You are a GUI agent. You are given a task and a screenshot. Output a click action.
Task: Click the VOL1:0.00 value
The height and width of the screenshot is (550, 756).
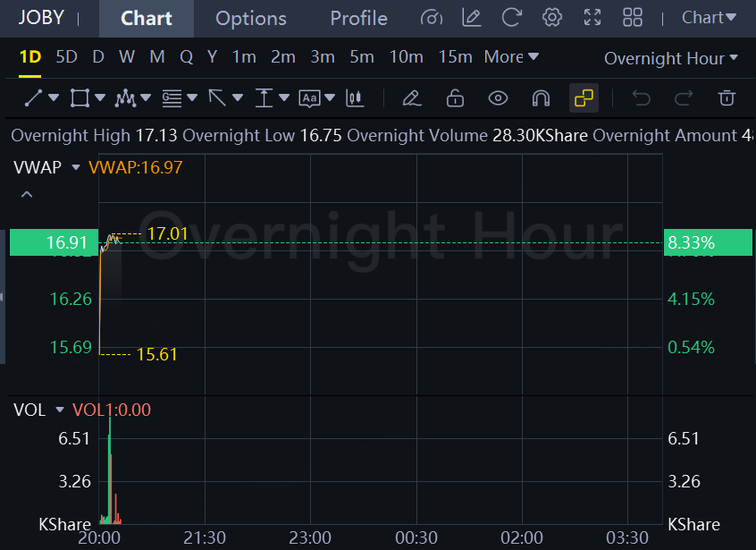click(x=112, y=410)
